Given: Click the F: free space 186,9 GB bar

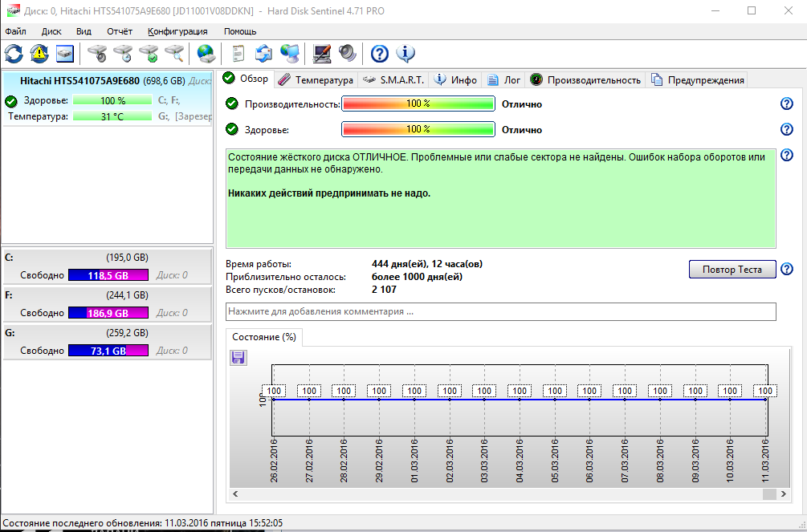Looking at the screenshot, I should coord(108,313).
